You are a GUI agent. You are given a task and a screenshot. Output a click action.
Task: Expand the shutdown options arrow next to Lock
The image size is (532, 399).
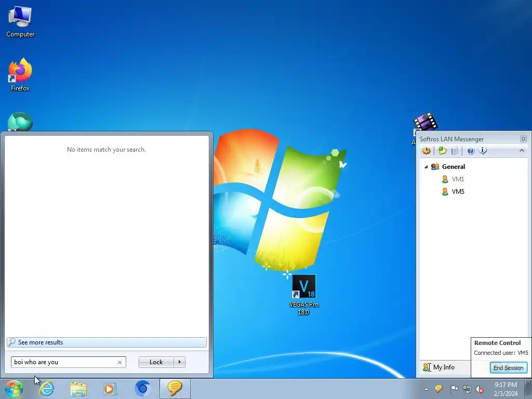click(x=179, y=362)
